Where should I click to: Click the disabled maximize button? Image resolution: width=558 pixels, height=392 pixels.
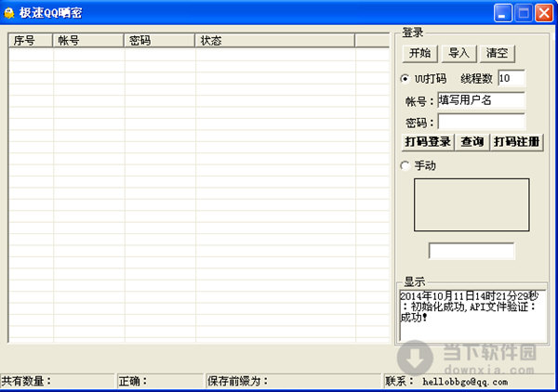pos(524,13)
